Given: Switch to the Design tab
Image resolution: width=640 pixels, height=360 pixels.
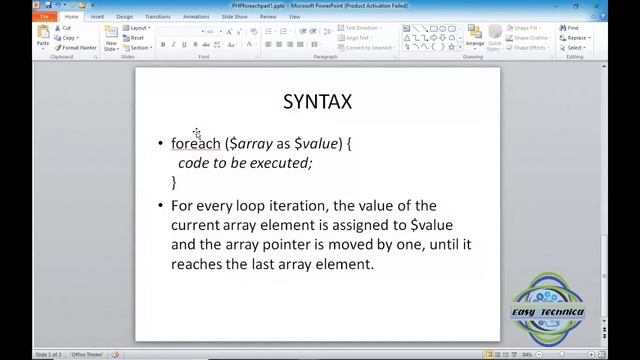Looking at the screenshot, I should (x=124, y=17).
